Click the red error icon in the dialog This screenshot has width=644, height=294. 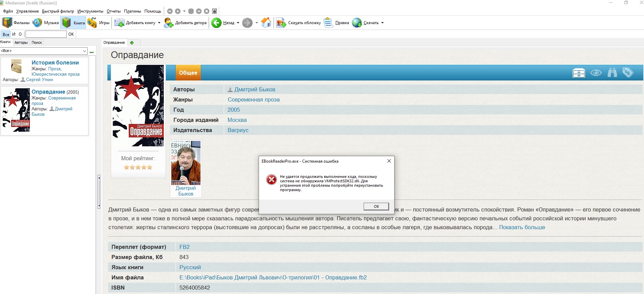coord(272,180)
